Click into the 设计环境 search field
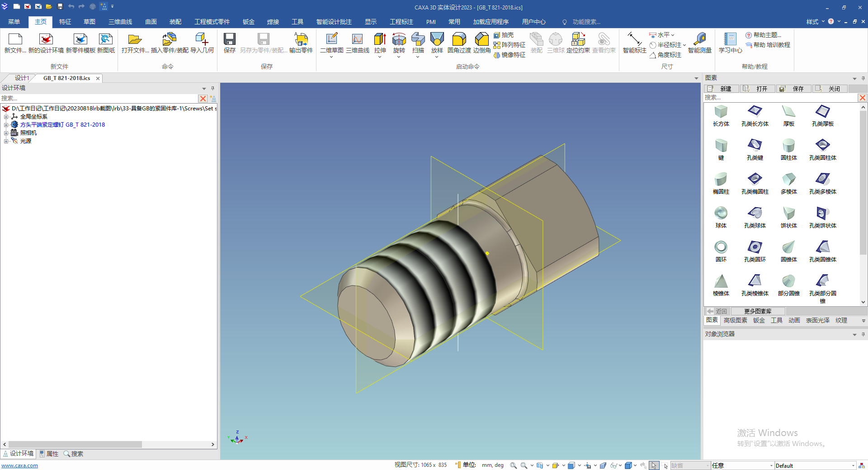This screenshot has height=470, width=868. coord(99,98)
